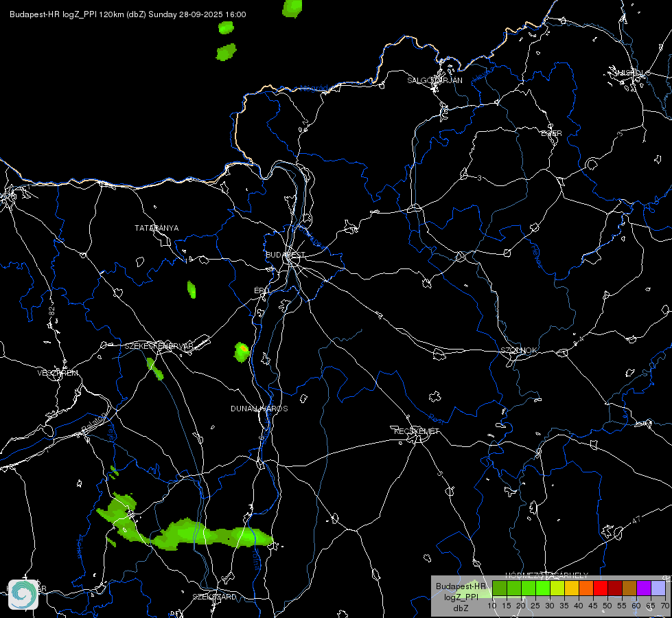Select the 40–45 dBZ orange swatch
672x618 pixels.
pyautogui.click(x=586, y=588)
